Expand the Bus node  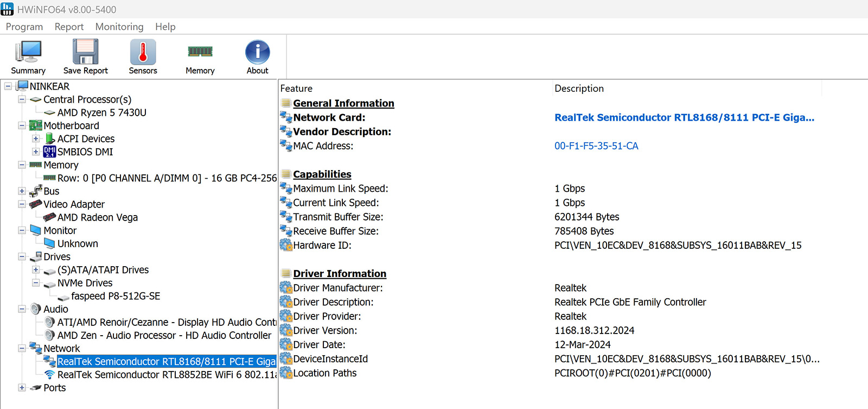(22, 191)
